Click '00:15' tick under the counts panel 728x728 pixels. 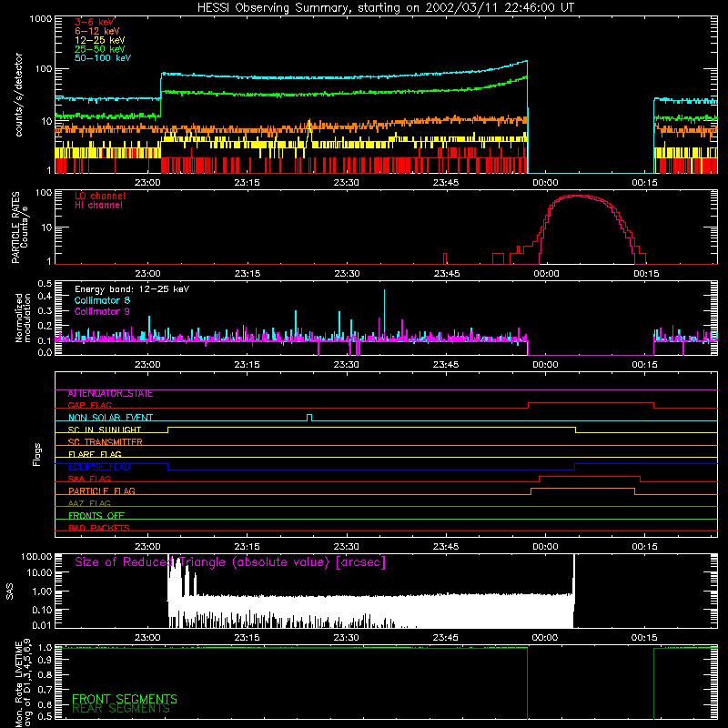click(644, 183)
